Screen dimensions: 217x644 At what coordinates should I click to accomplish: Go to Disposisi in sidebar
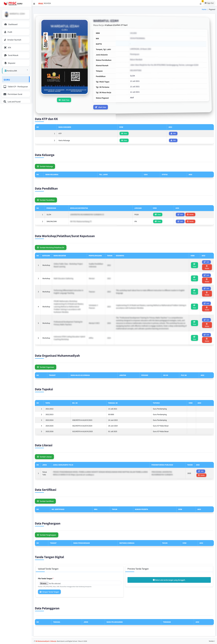(11, 63)
